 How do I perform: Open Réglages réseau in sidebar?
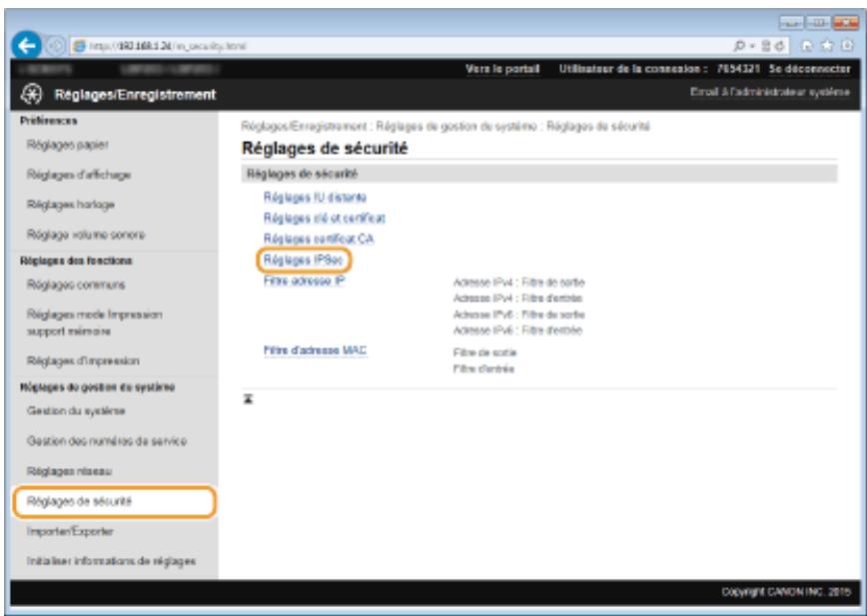[69, 471]
